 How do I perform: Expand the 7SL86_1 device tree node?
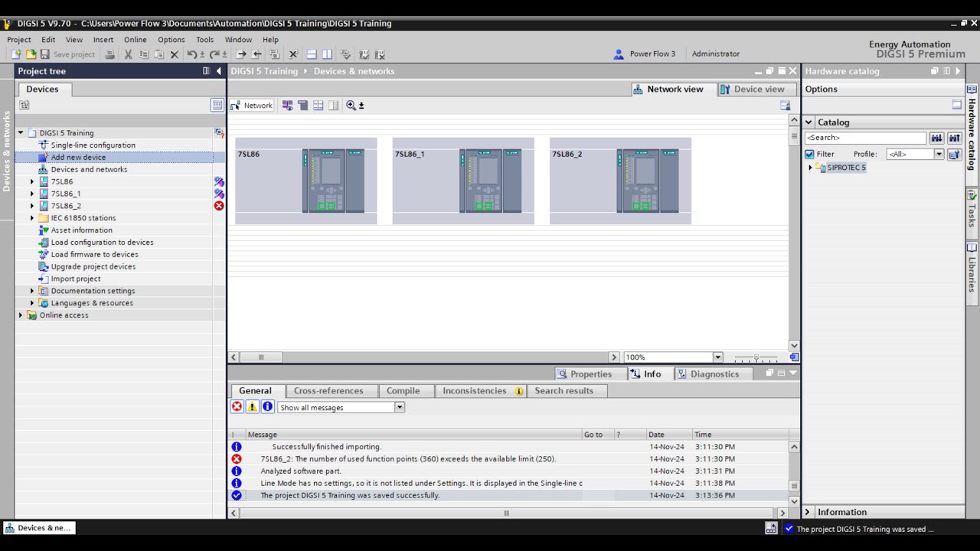32,194
